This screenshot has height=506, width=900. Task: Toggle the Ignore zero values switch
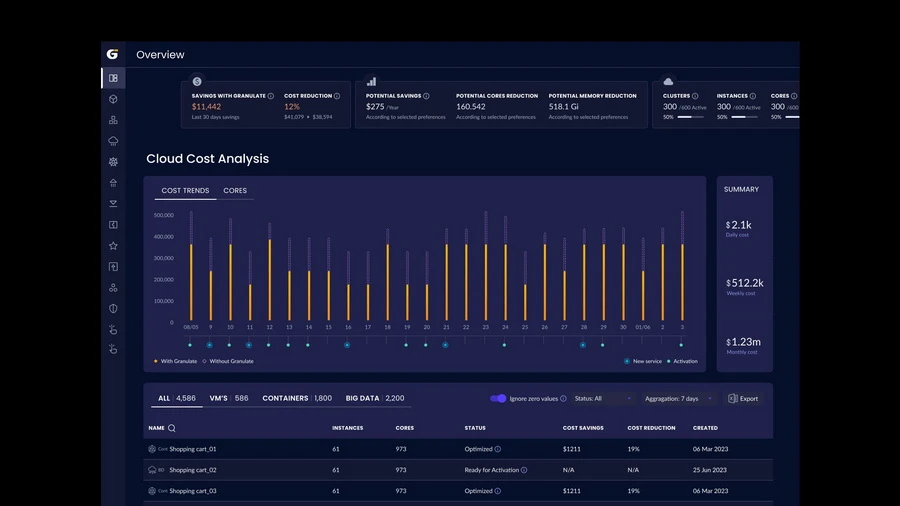(x=498, y=398)
